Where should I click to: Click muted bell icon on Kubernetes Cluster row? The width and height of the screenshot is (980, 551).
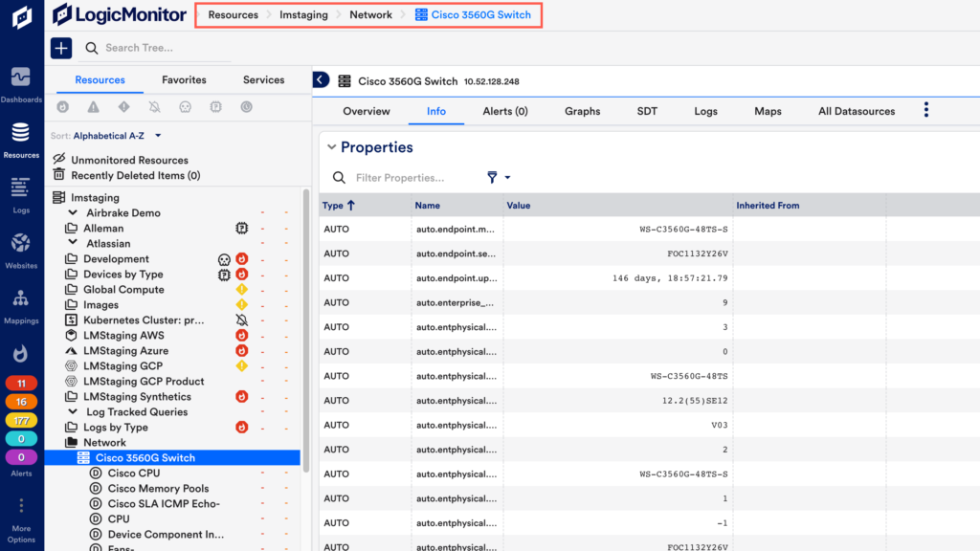tap(242, 320)
